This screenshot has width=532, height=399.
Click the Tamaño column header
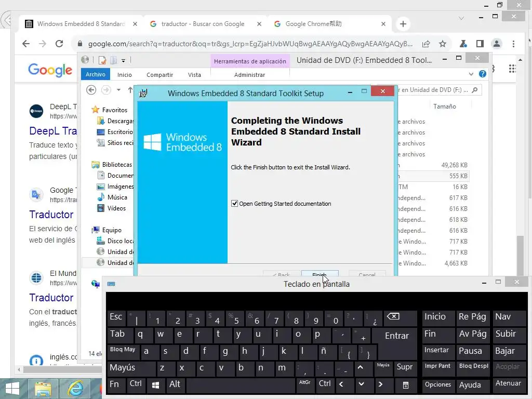point(445,107)
